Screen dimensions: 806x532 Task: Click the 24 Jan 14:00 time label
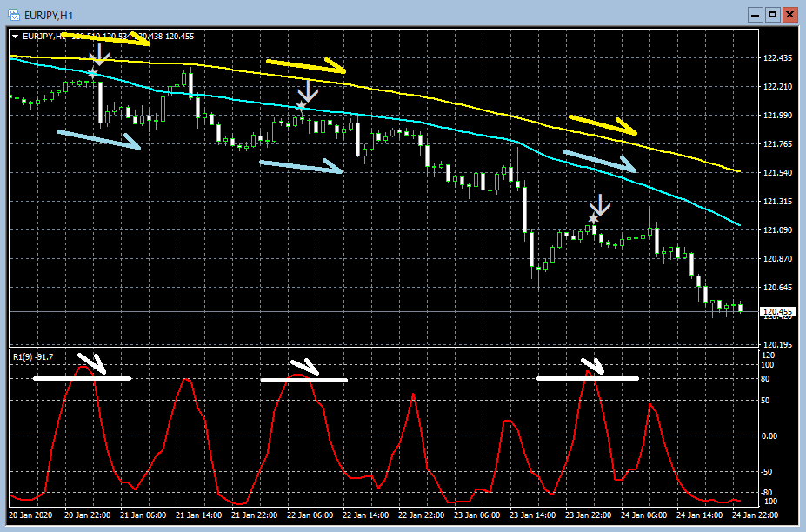pos(700,515)
